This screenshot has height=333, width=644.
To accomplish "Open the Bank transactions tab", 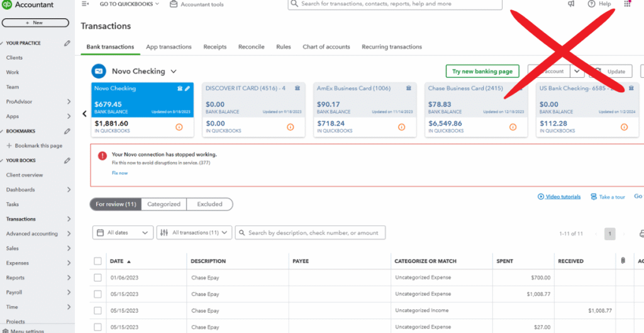I will point(110,46).
